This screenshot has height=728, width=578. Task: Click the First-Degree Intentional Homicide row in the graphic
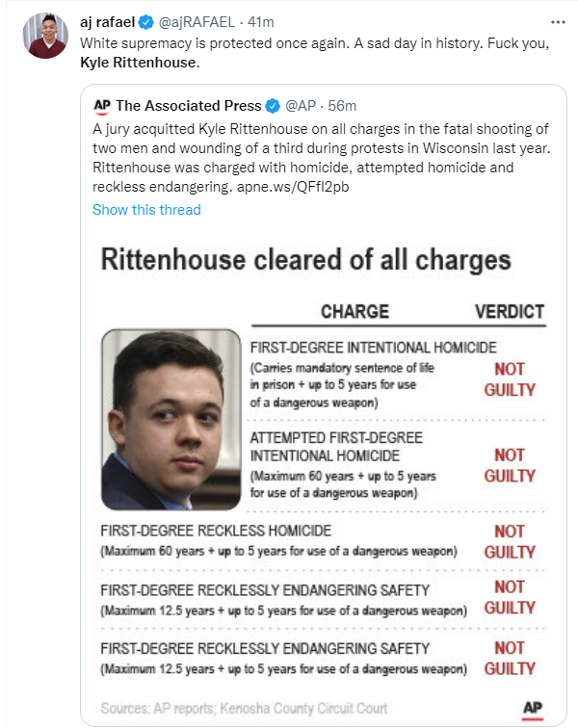click(398, 374)
